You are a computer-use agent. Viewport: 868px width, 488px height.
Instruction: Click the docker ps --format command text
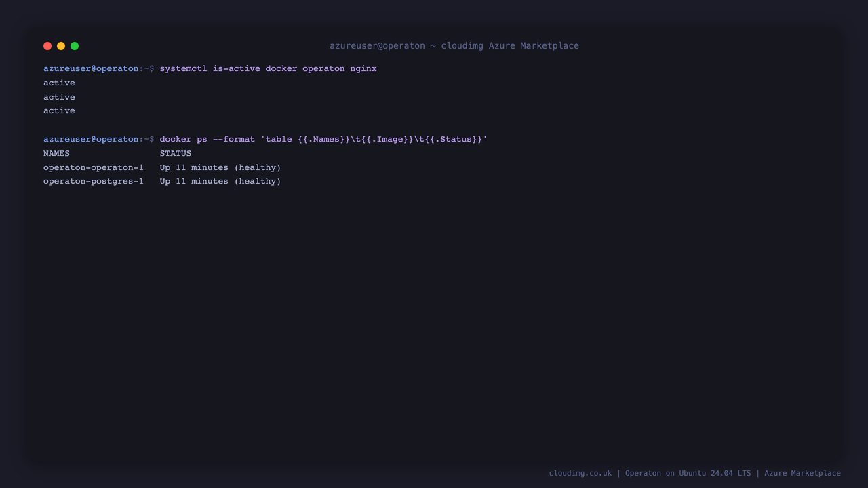[x=323, y=139]
